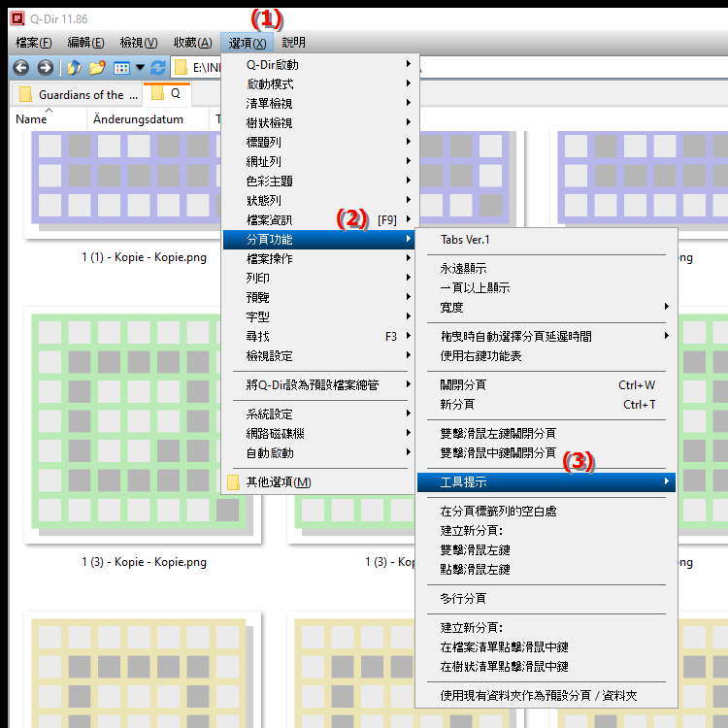The image size is (728, 728).
Task: Open the highlighted 工具提示 submenu
Action: 546,481
